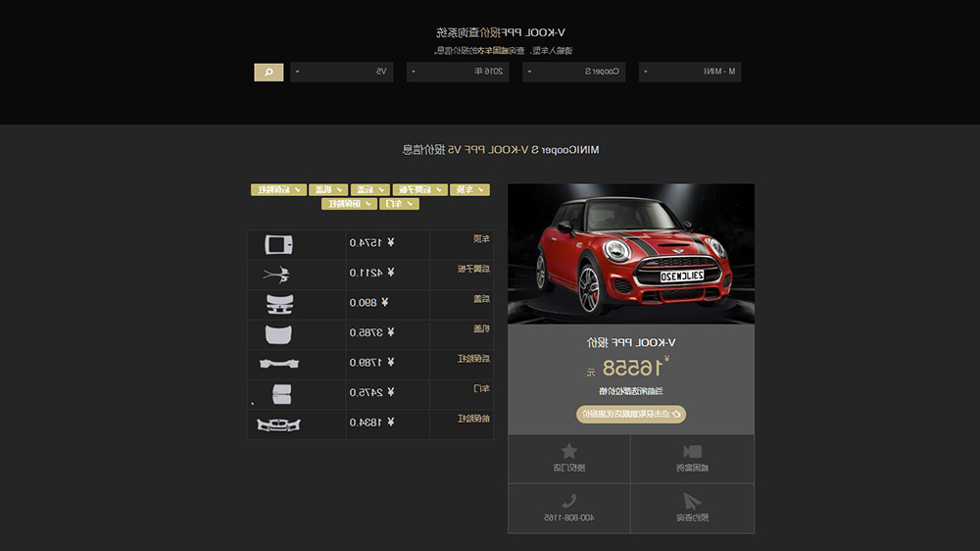Toggle the 后翼子板 part tag
The width and height of the screenshot is (980, 551).
[x=420, y=189]
